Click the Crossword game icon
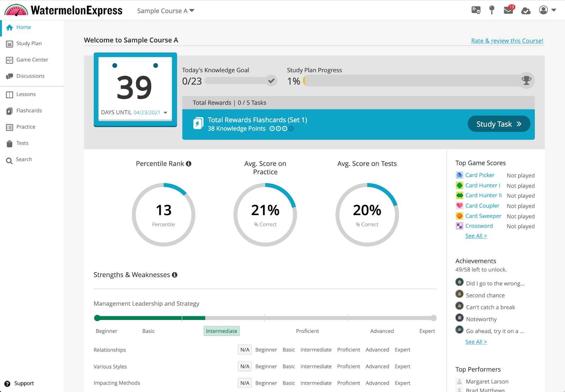The width and height of the screenshot is (565, 392). click(459, 226)
